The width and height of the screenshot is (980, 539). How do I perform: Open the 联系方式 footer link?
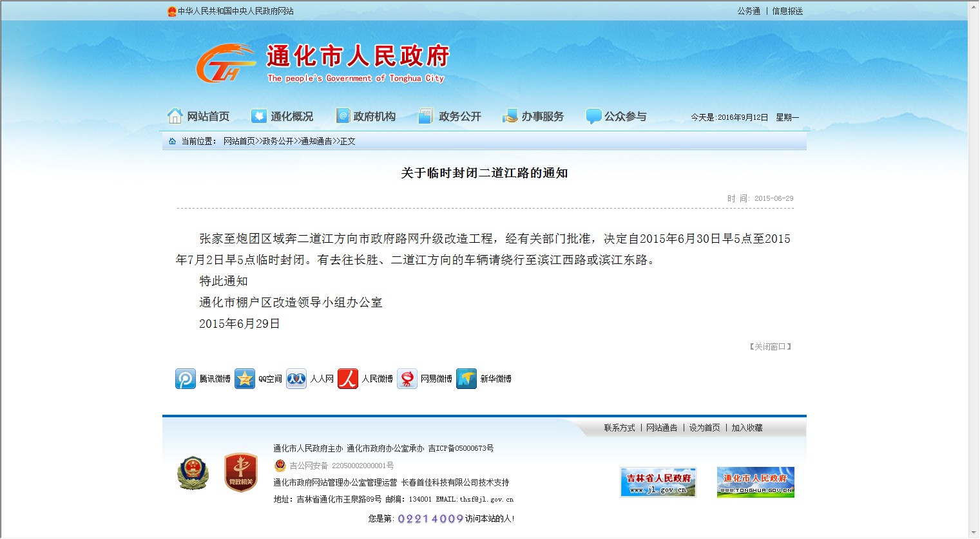619,428
